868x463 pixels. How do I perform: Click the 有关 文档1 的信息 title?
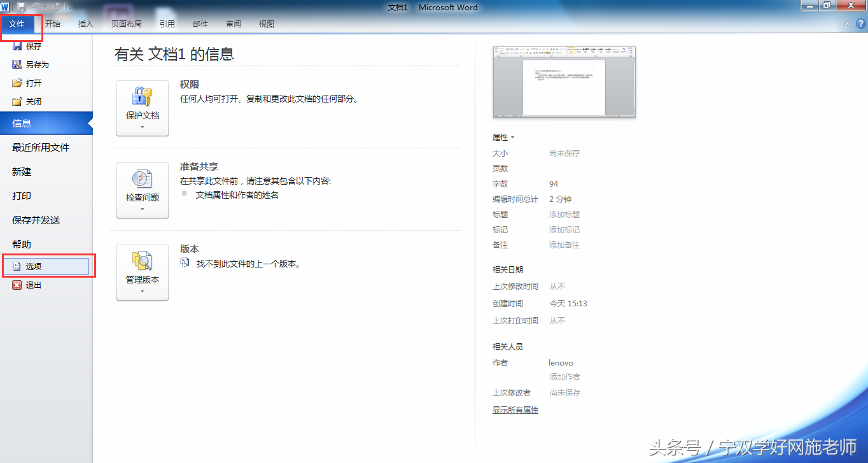(x=174, y=54)
